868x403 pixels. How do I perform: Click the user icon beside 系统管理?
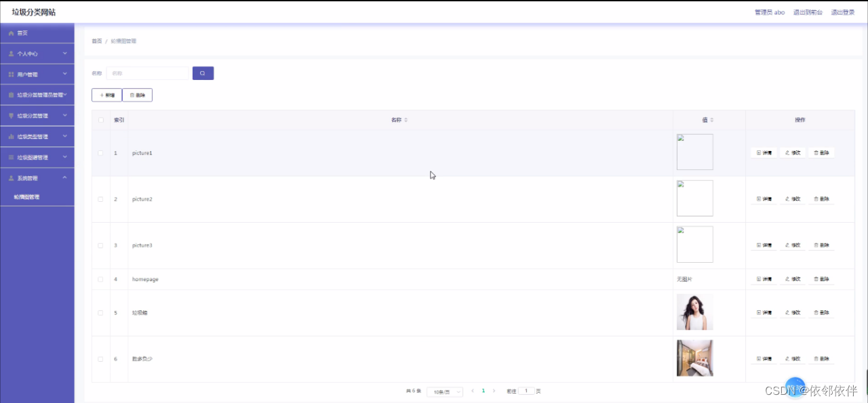[x=11, y=178]
